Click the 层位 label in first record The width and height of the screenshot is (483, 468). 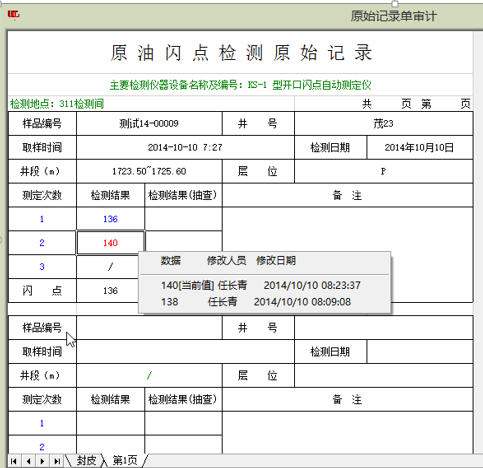258,171
